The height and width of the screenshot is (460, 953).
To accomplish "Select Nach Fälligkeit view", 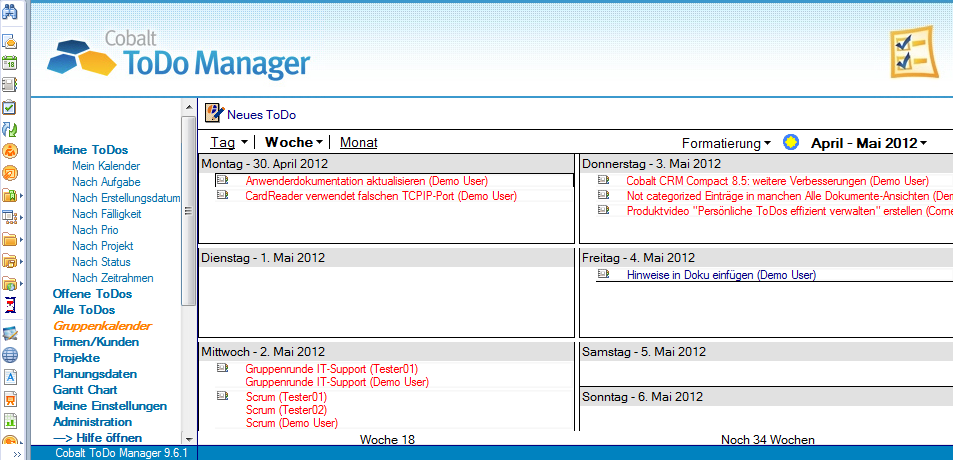I will pyautogui.click(x=106, y=214).
